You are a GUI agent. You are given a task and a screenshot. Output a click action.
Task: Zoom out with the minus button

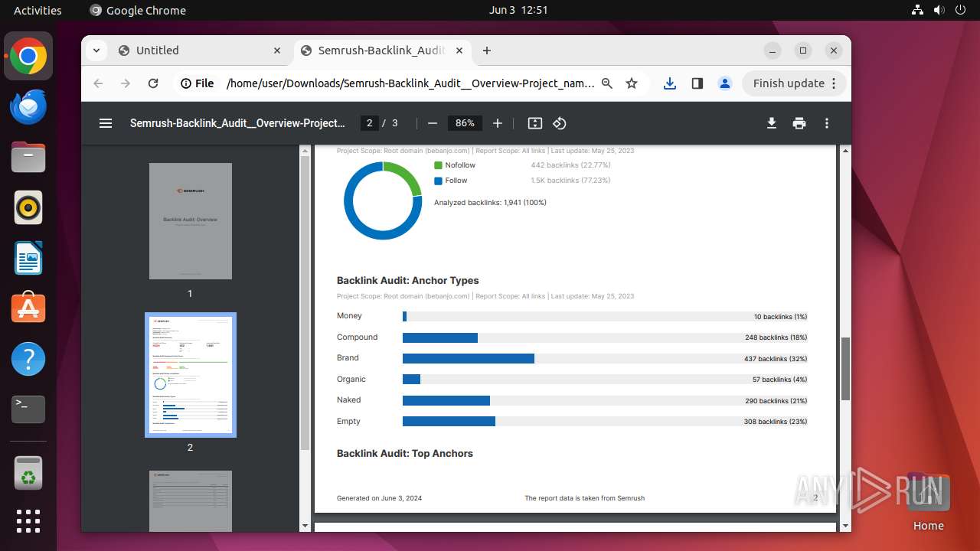(433, 123)
